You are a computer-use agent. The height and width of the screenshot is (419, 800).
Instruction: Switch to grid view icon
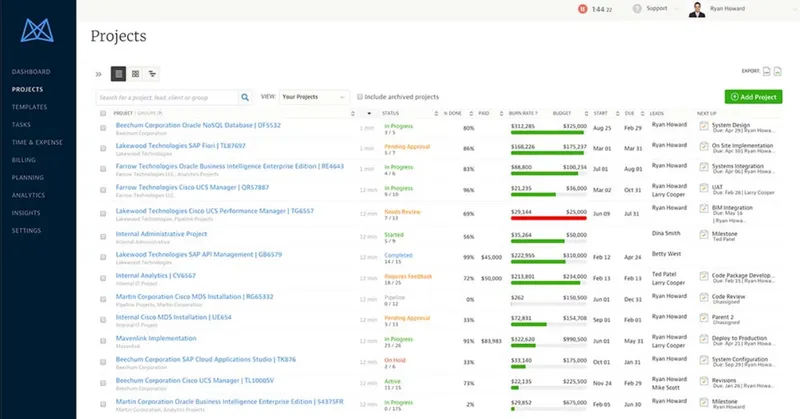[x=135, y=74]
